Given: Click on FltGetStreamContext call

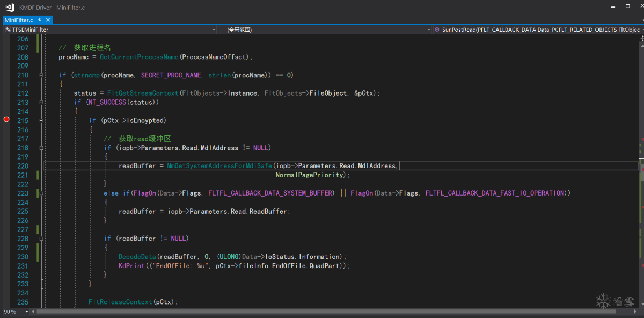Looking at the screenshot, I should [x=143, y=93].
